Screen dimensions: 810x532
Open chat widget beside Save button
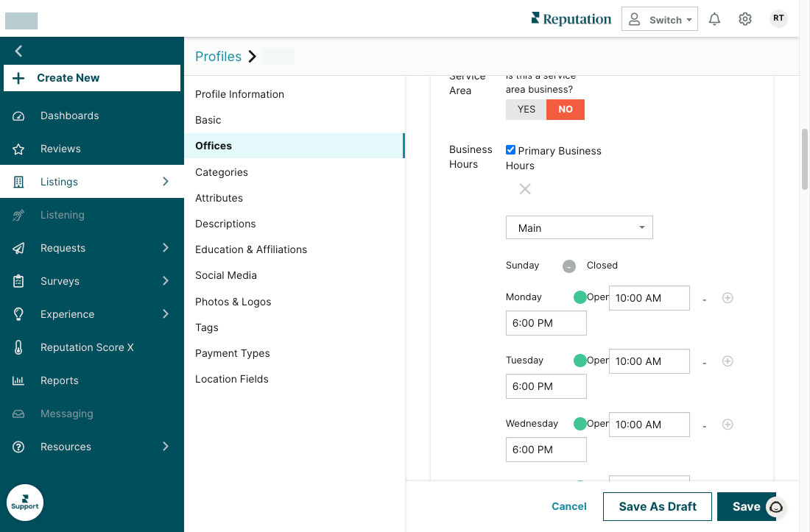tap(776, 508)
